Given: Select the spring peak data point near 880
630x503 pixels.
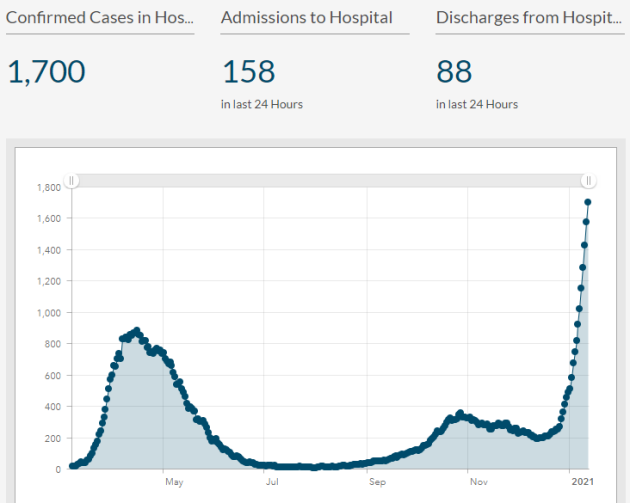Looking at the screenshot, I should point(136,330).
